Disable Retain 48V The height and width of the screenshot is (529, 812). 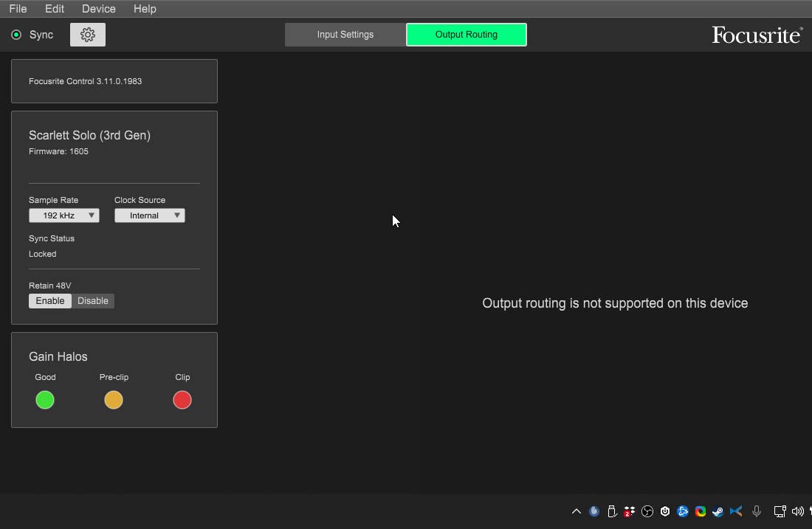pyautogui.click(x=93, y=301)
